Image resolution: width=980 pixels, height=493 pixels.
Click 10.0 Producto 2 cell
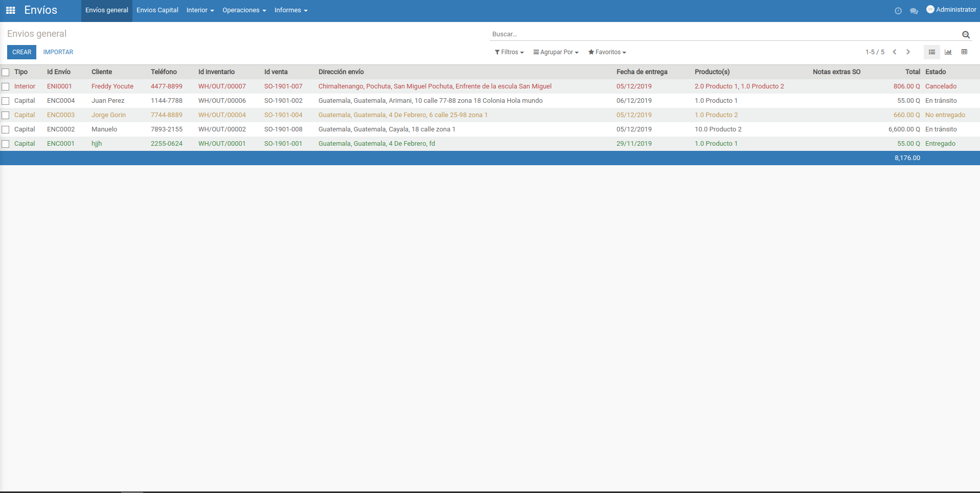(x=718, y=129)
